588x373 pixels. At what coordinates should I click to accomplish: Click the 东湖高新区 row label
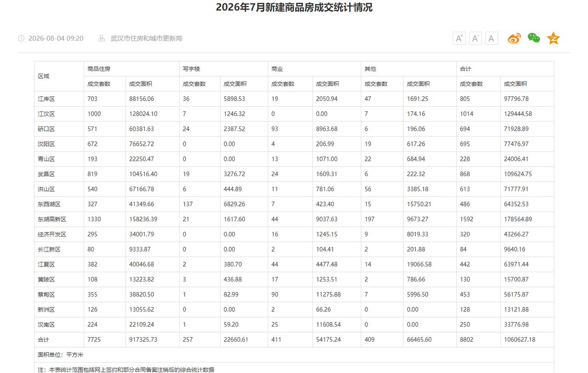coord(52,219)
